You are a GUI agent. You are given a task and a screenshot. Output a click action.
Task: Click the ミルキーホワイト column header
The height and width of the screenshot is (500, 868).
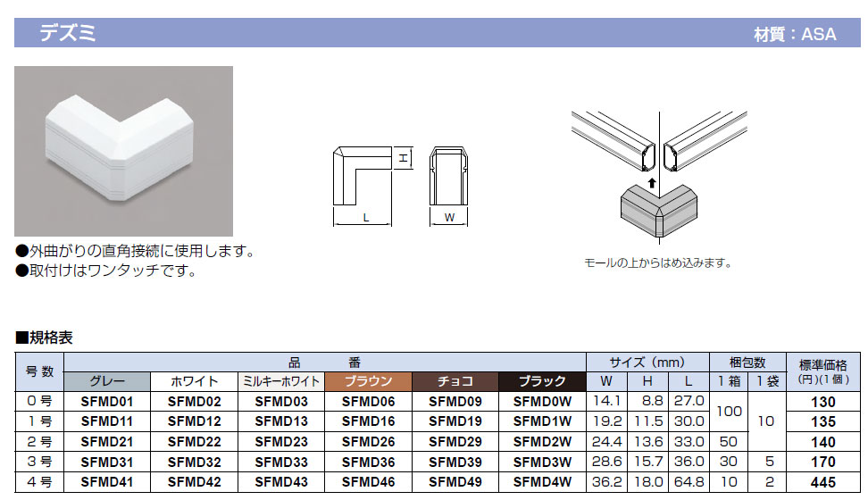280,382
